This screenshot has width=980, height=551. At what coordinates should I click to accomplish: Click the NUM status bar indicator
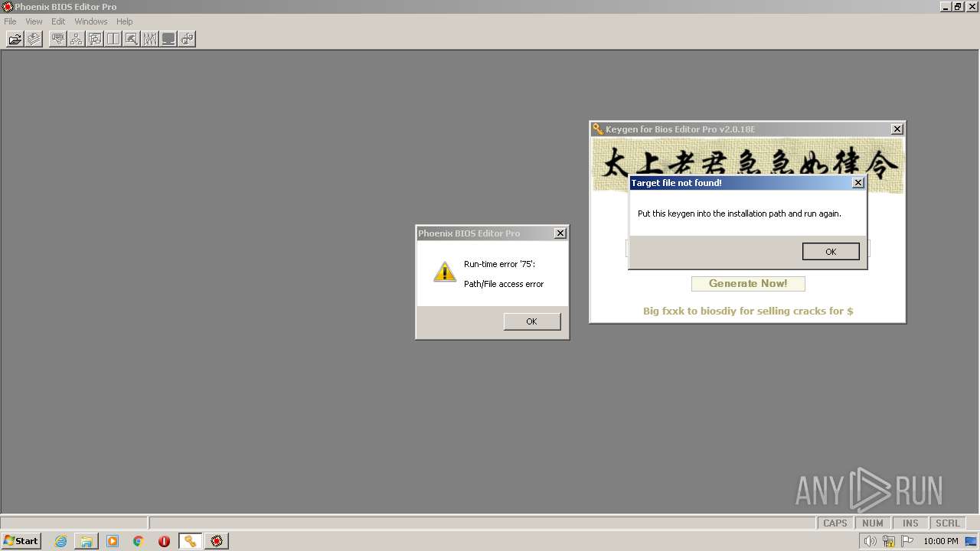point(873,523)
